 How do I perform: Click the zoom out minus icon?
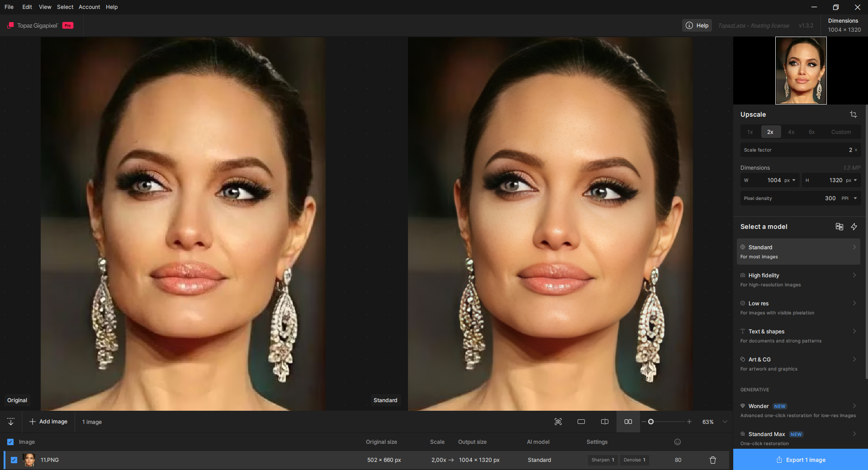point(644,422)
